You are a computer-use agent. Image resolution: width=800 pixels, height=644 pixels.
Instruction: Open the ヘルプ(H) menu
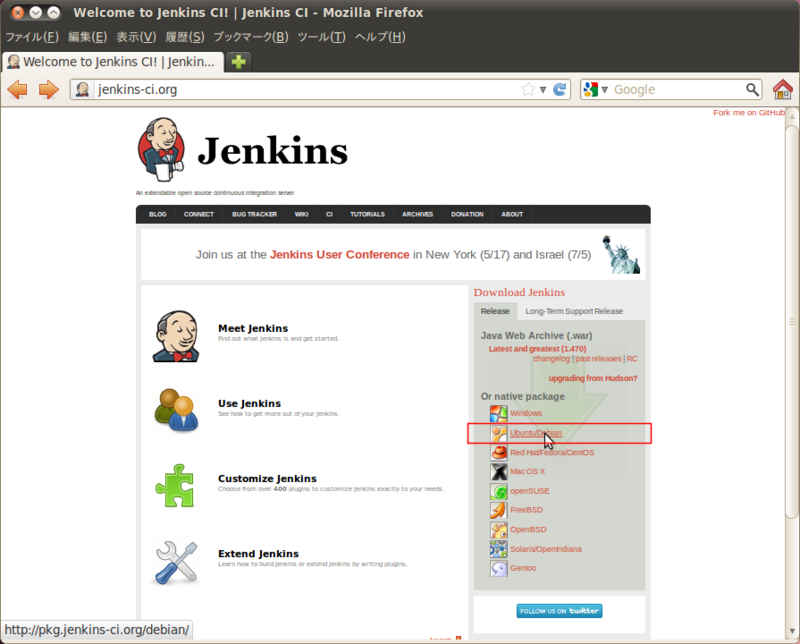pos(380,37)
